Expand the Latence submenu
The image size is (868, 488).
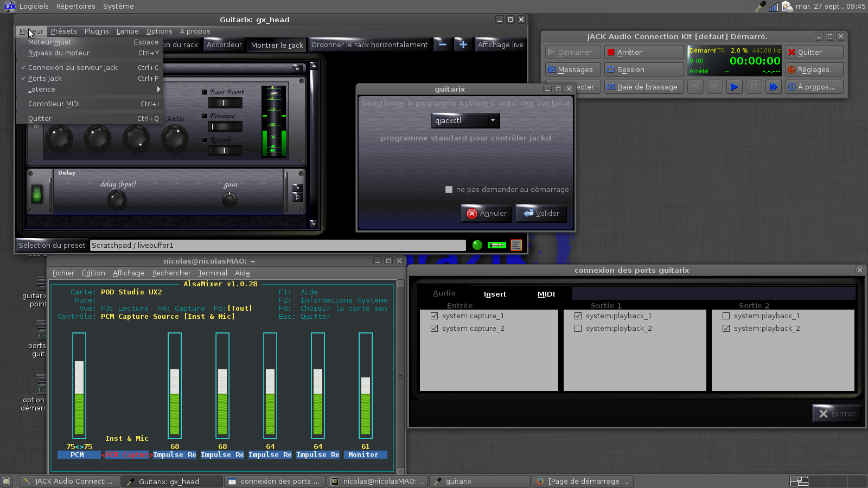click(x=90, y=89)
